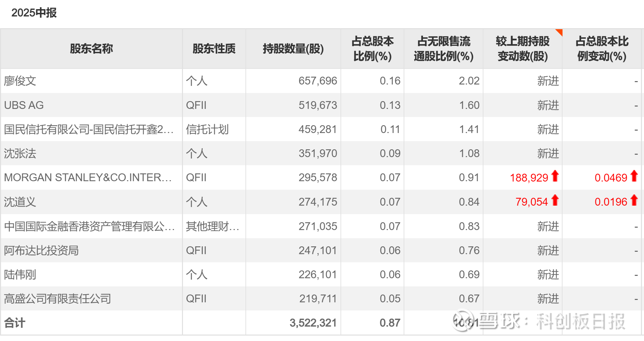This screenshot has width=644, height=341.
Task: Click the 持股数量(股) column header
Action: coord(293,49)
